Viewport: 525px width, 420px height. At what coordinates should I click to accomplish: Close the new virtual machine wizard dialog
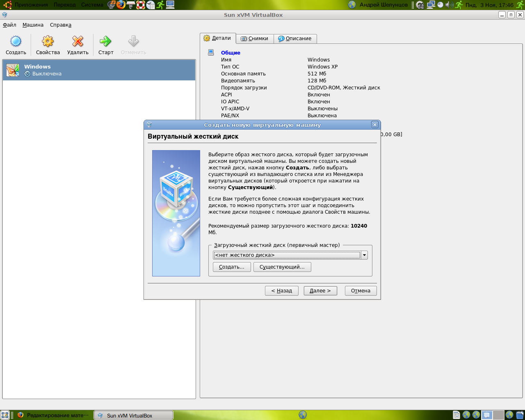pos(374,125)
